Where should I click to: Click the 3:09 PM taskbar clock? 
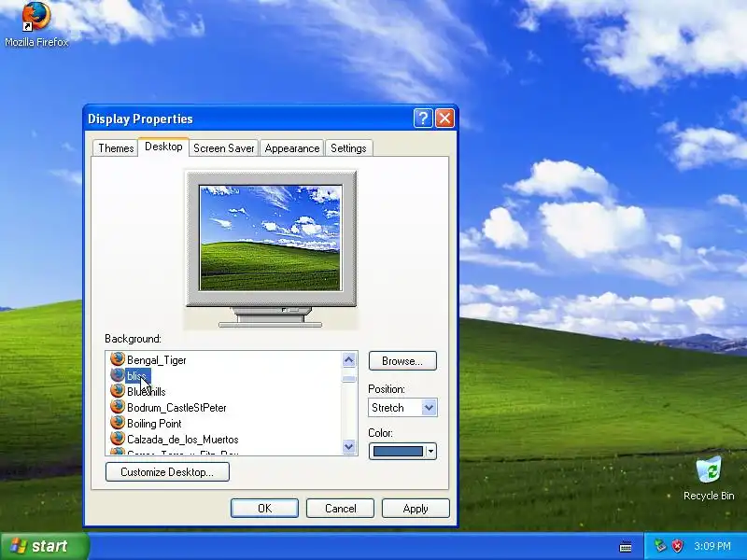click(712, 546)
